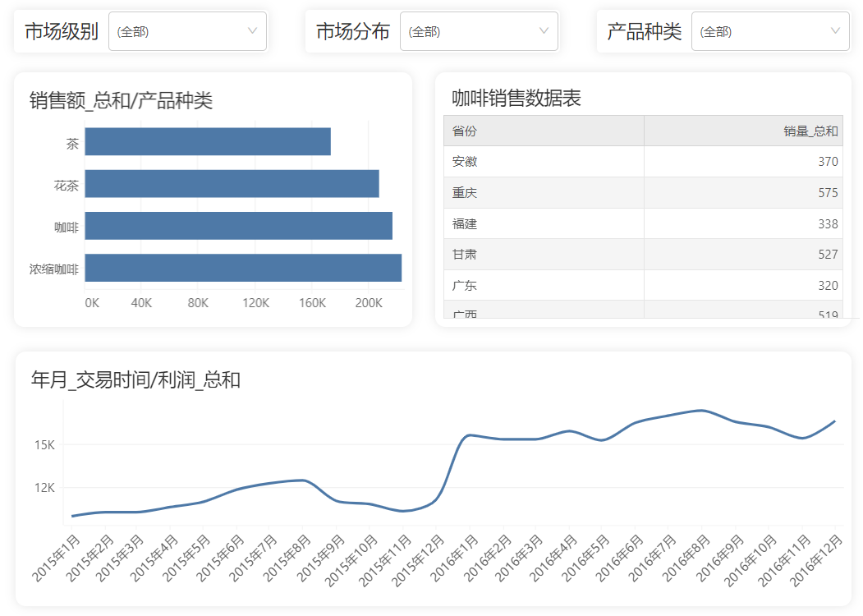Click the 市场级别 dropdown chevron arrow

tap(252, 31)
